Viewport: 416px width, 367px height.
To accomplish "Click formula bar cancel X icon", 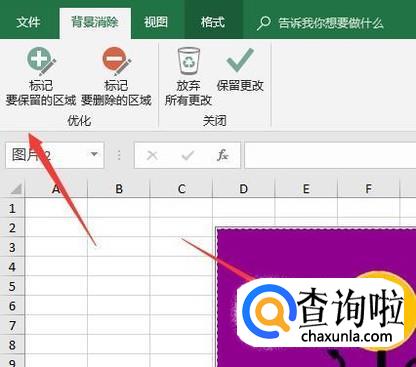I will click(x=152, y=155).
